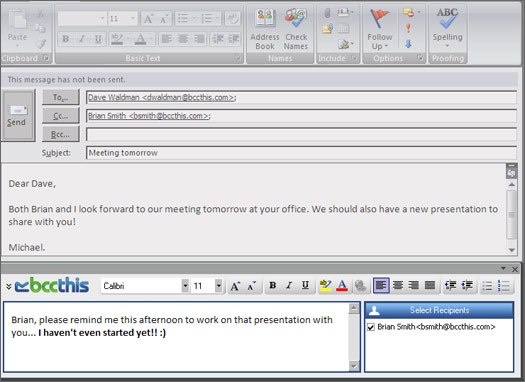Click bccthis red font color icon
Screen dimensions: 525x382
click(x=342, y=285)
